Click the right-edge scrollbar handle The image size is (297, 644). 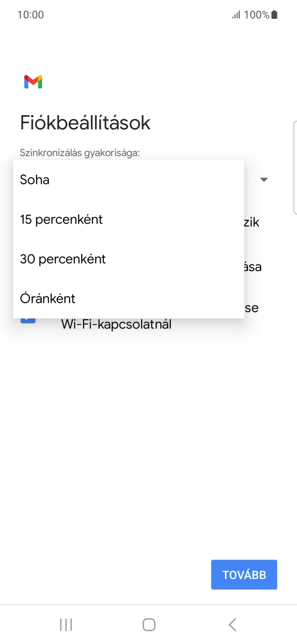296,167
